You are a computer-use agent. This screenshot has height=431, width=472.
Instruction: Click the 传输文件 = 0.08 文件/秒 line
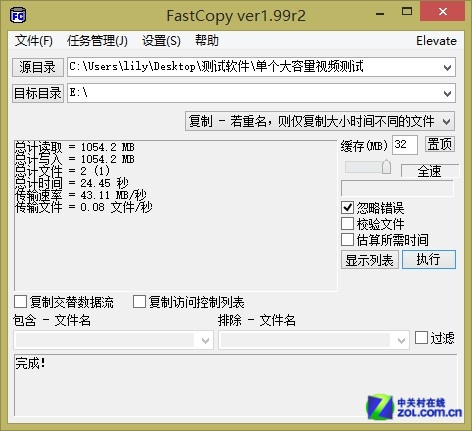click(x=84, y=207)
